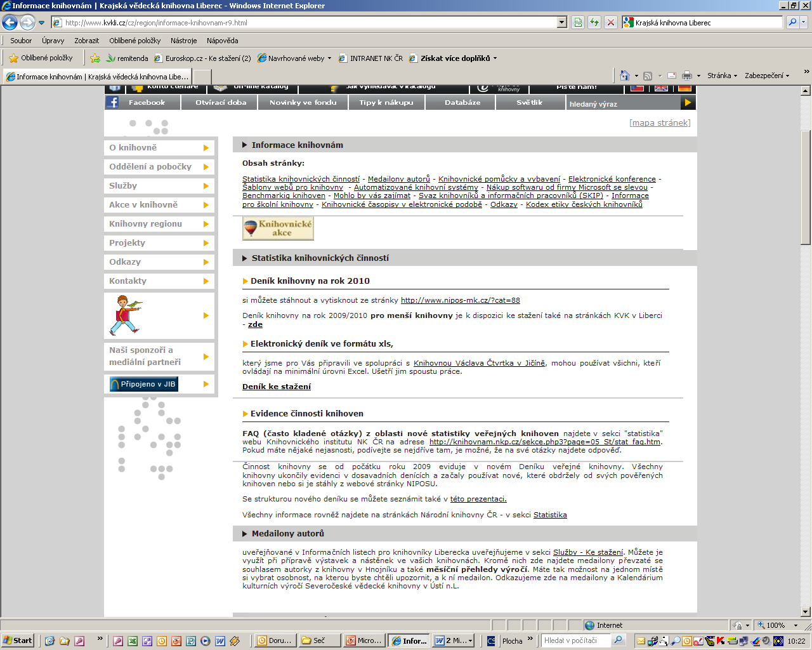
Task: Click the Home icon in command bar
Action: 625,76
